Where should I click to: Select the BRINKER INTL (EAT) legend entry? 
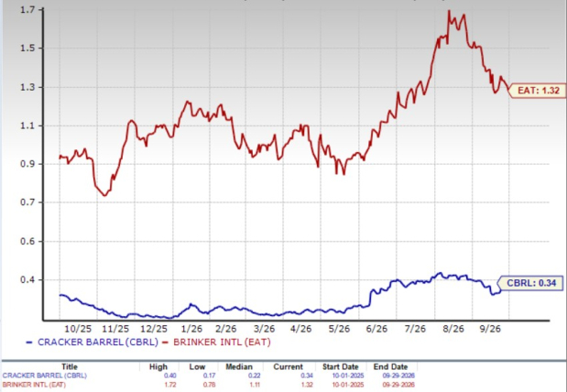pyautogui.click(x=222, y=343)
